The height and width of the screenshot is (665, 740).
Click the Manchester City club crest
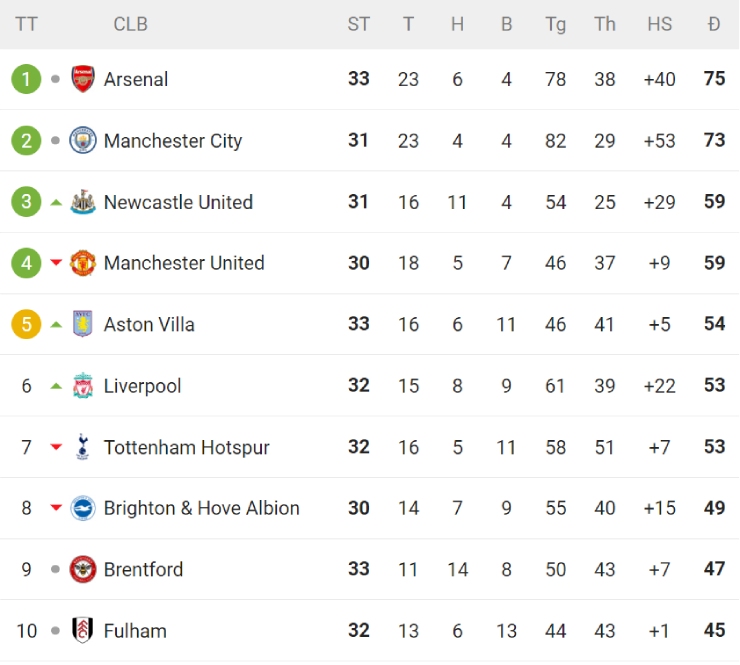click(x=83, y=141)
